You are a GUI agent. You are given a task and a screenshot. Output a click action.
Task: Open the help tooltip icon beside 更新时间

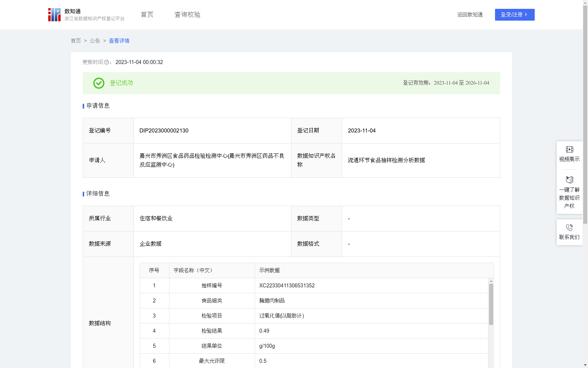click(107, 62)
